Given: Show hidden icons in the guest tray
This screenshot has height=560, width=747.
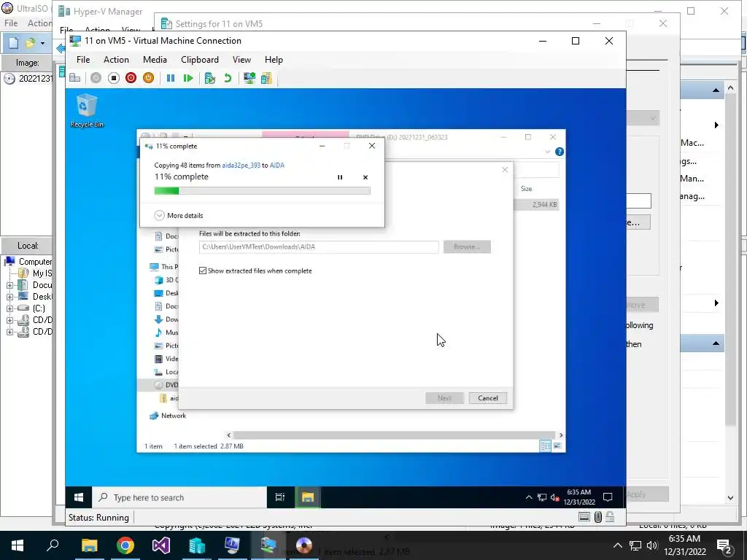Looking at the screenshot, I should coord(529,497).
